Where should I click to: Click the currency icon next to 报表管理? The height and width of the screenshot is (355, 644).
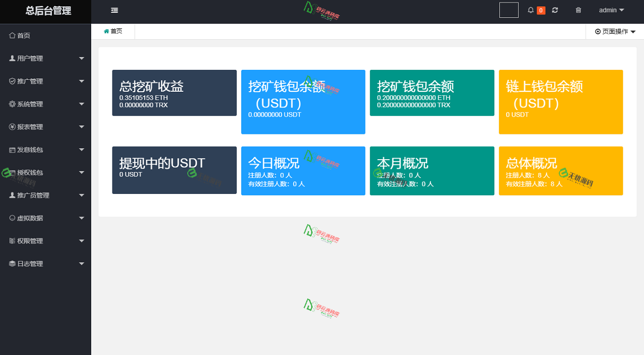[x=12, y=126]
